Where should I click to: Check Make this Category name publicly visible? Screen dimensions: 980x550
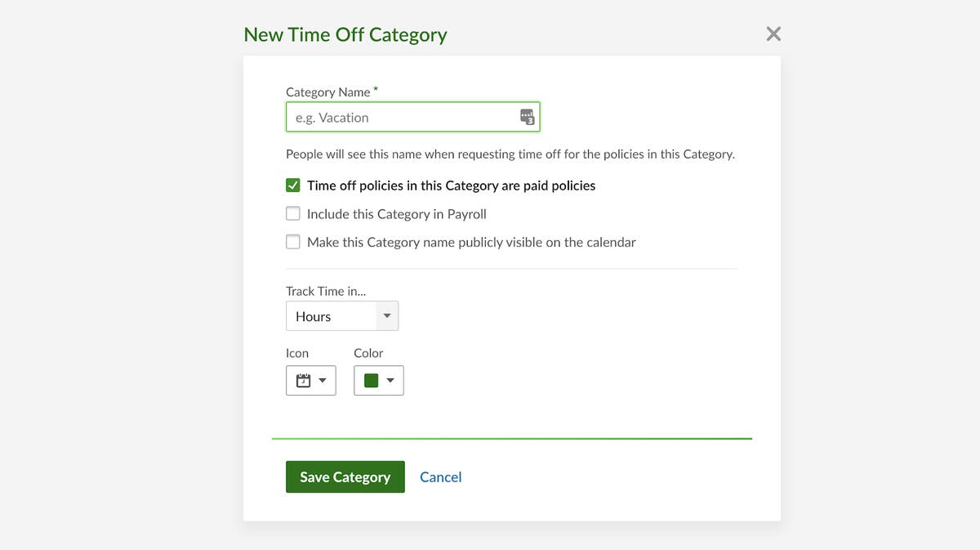(292, 241)
